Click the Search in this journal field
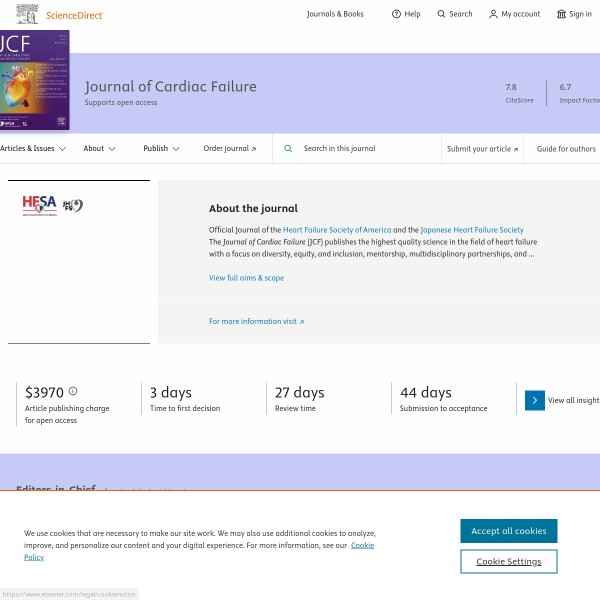Viewport: 600px width, 600px height. click(365, 148)
